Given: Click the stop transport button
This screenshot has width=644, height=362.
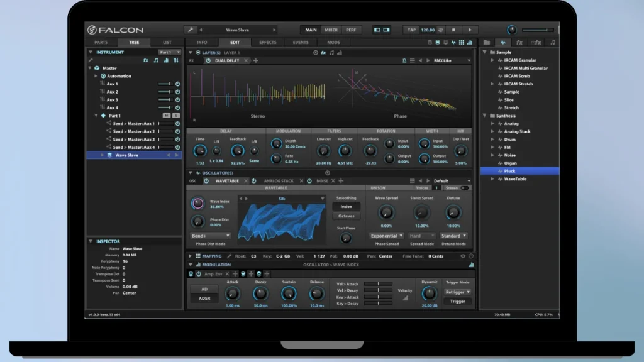Looking at the screenshot, I should tap(453, 30).
